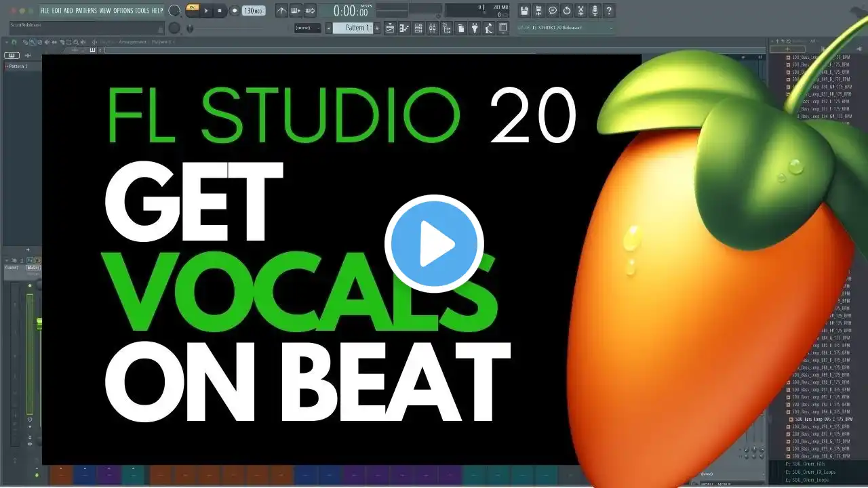The height and width of the screenshot is (488, 868).
Task: Click the undo history icon
Action: (567, 11)
